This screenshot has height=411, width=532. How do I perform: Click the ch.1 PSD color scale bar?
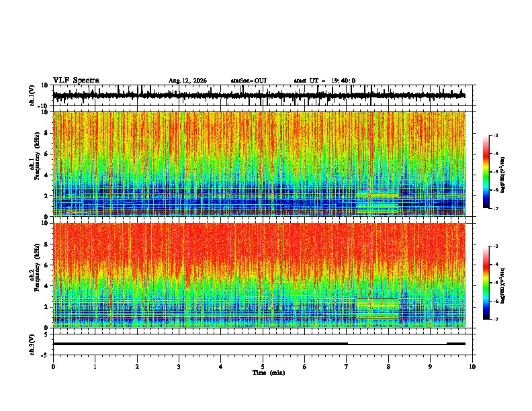[486, 172]
